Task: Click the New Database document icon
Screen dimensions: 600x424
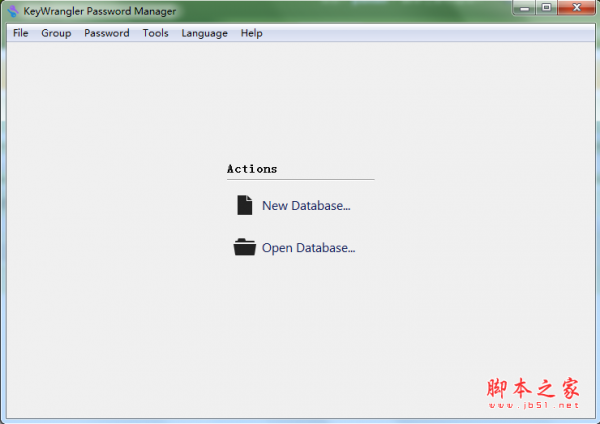Action: click(245, 205)
